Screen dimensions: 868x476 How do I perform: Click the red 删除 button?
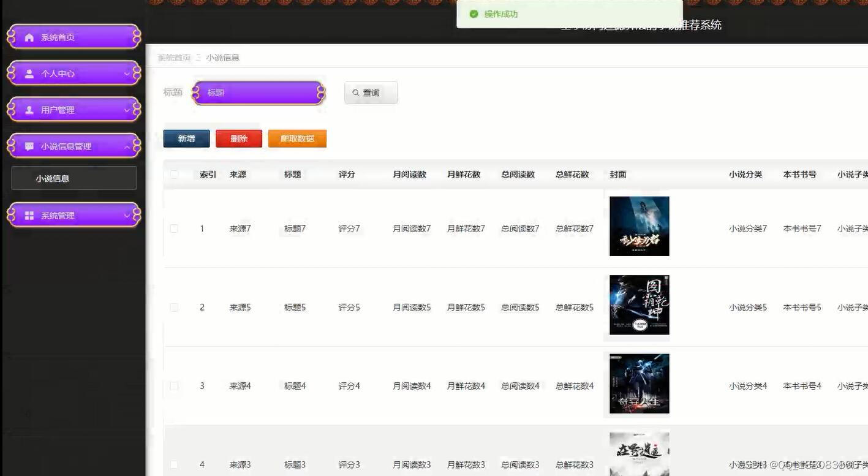point(239,138)
